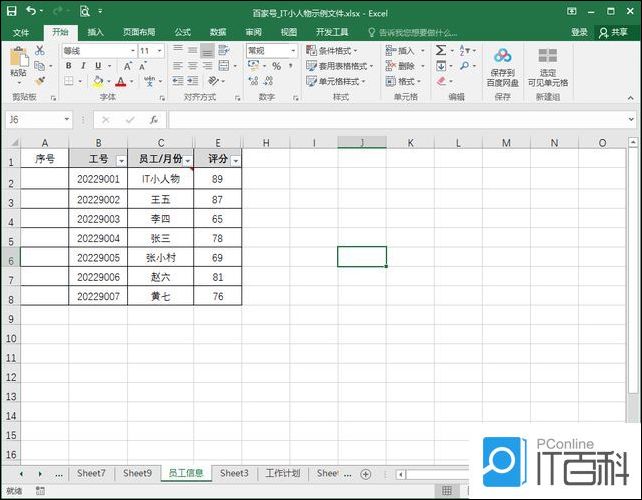Click the Paste clipboard icon
The width and height of the screenshot is (642, 500).
[18, 60]
